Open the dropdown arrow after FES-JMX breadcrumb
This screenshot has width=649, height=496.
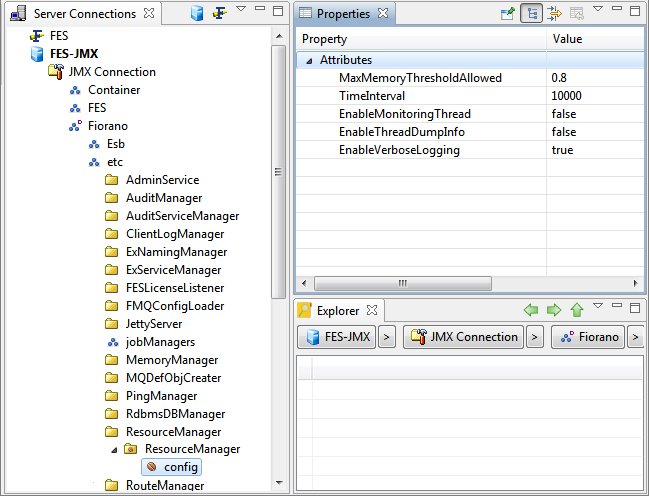pyautogui.click(x=387, y=337)
